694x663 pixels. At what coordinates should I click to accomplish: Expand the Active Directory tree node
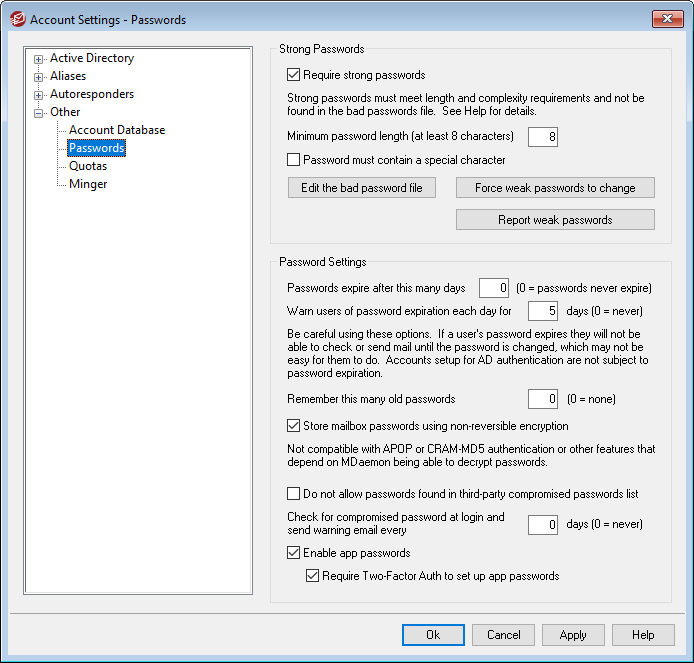tap(39, 59)
